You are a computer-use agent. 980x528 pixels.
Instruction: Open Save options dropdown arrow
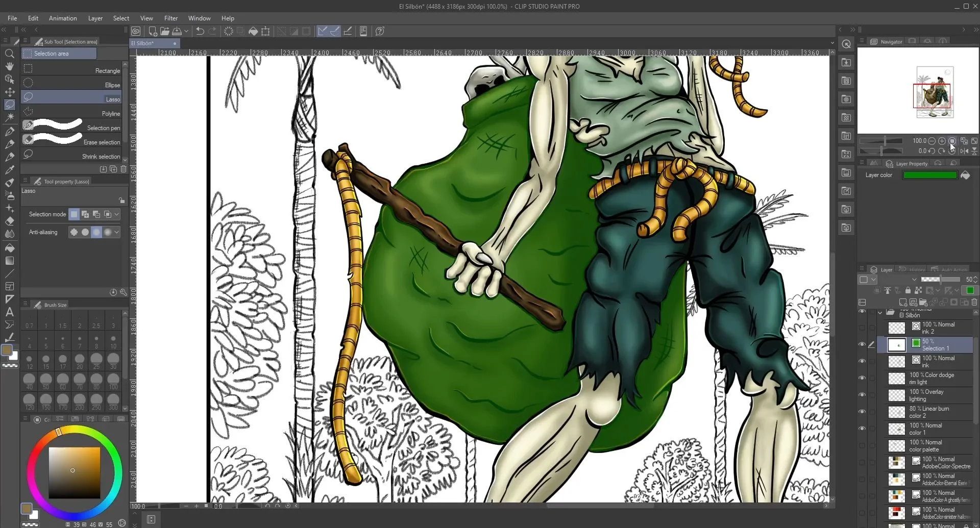(186, 31)
